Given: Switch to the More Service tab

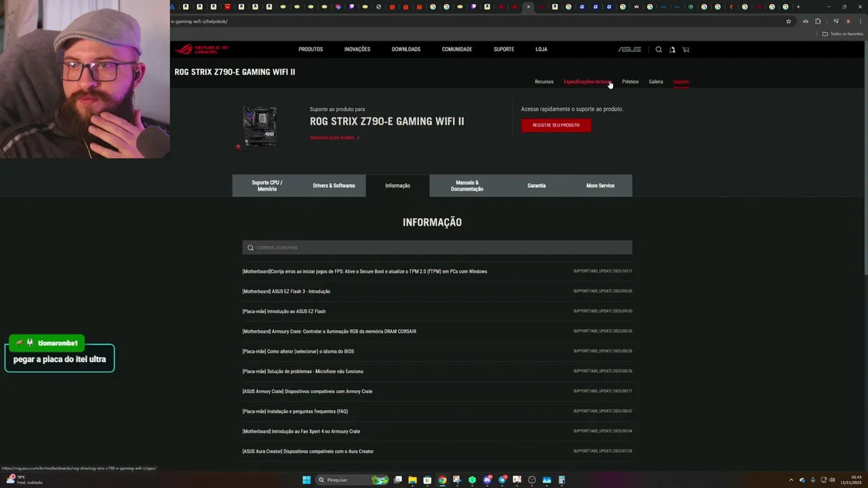Looking at the screenshot, I should 600,186.
